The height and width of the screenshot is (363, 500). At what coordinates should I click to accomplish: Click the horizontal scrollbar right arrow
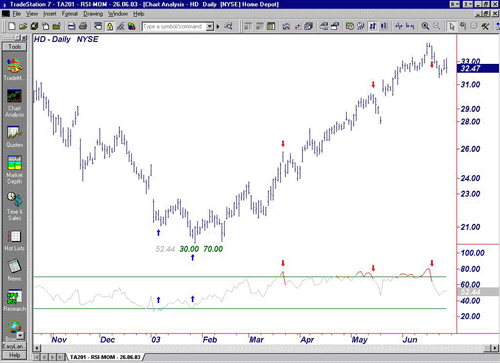tap(495, 348)
